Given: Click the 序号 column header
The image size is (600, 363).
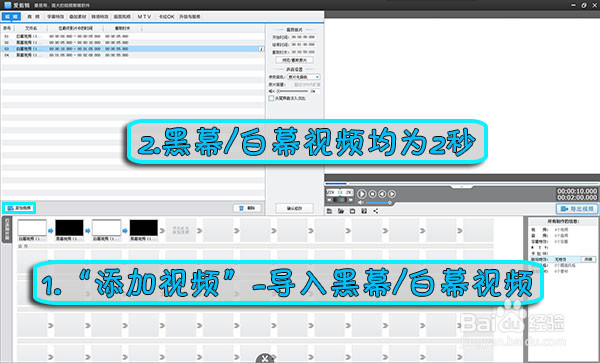Looking at the screenshot, I should [x=7, y=28].
